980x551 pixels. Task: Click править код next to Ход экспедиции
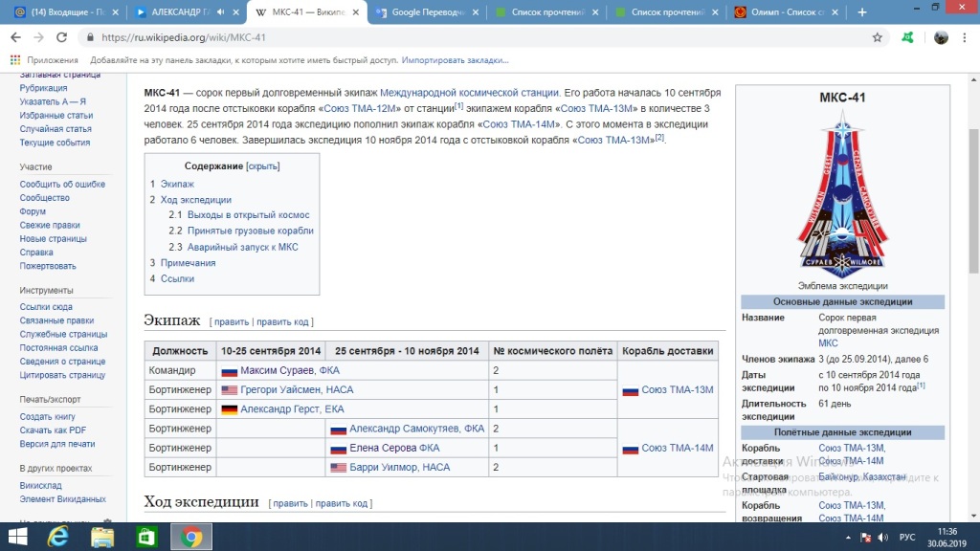(342, 503)
